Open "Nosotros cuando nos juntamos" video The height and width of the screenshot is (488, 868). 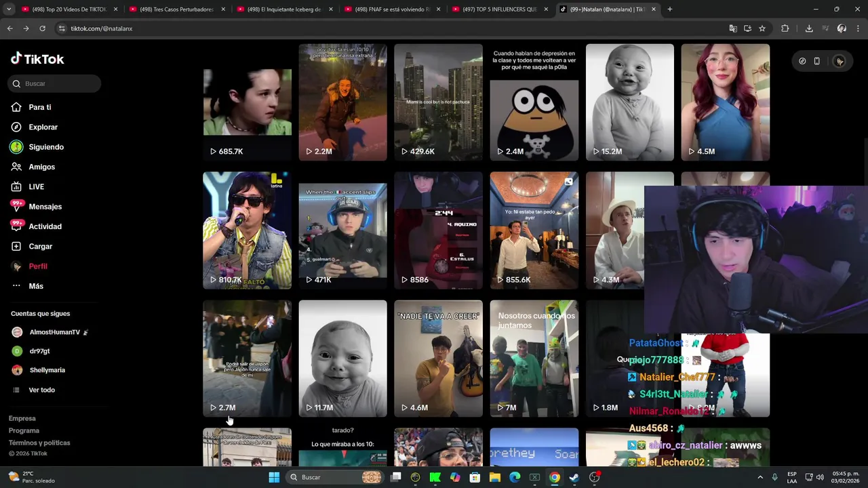[x=534, y=359]
